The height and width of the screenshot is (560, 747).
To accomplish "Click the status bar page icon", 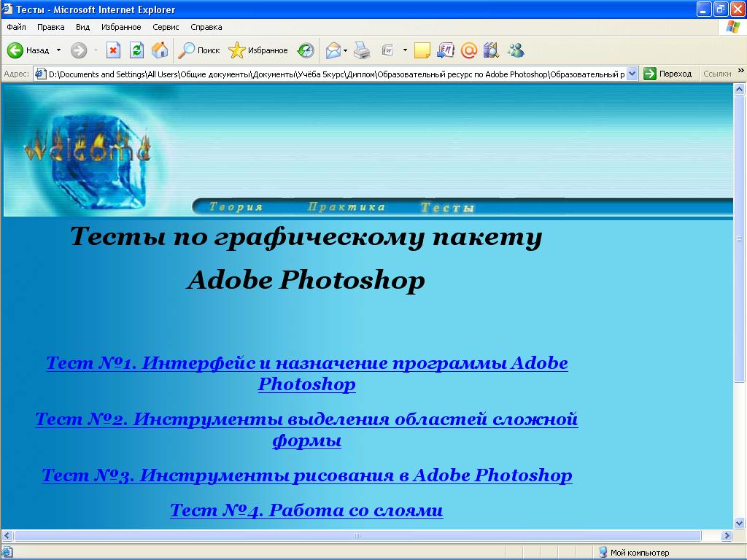I will [x=7, y=553].
